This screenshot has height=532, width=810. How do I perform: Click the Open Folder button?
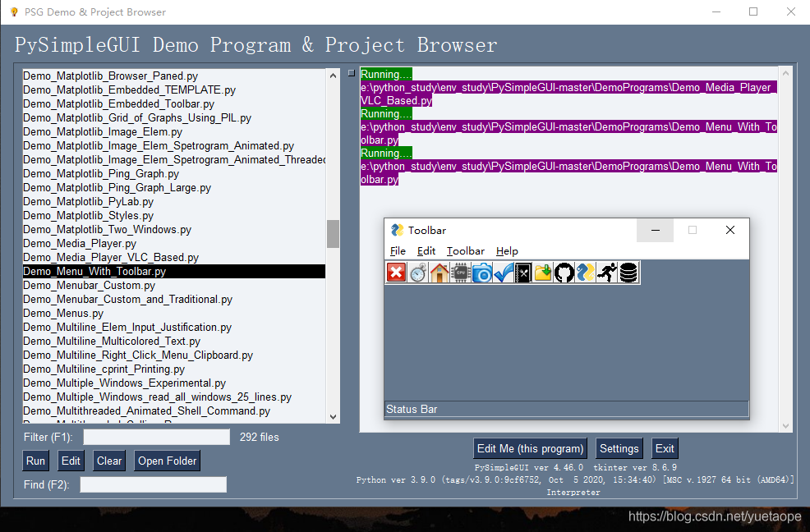coord(167,461)
